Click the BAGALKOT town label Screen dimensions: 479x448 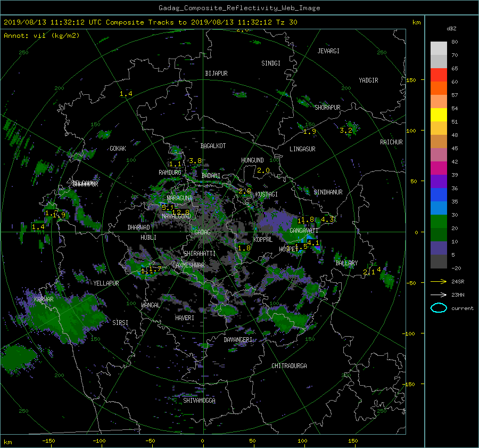pos(213,146)
